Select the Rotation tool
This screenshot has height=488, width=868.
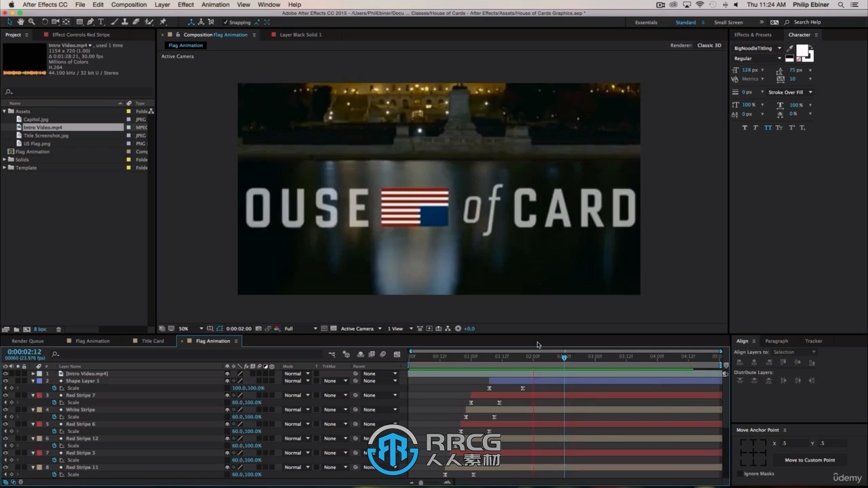click(45, 22)
